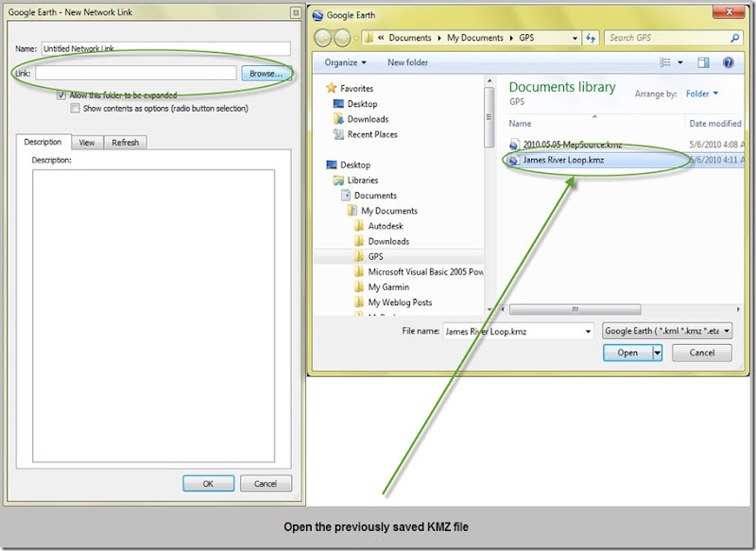Click the refresh icon beside address bar
Screen dimensions: 756x551
click(591, 38)
